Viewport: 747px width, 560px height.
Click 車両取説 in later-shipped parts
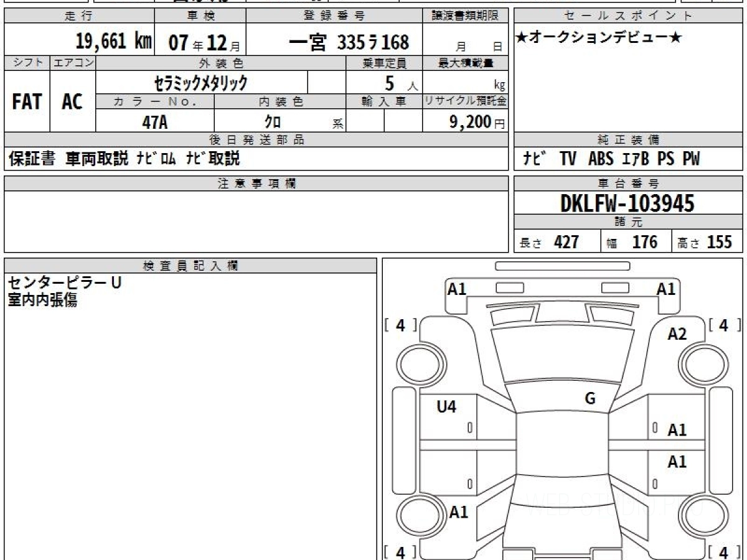(96, 159)
